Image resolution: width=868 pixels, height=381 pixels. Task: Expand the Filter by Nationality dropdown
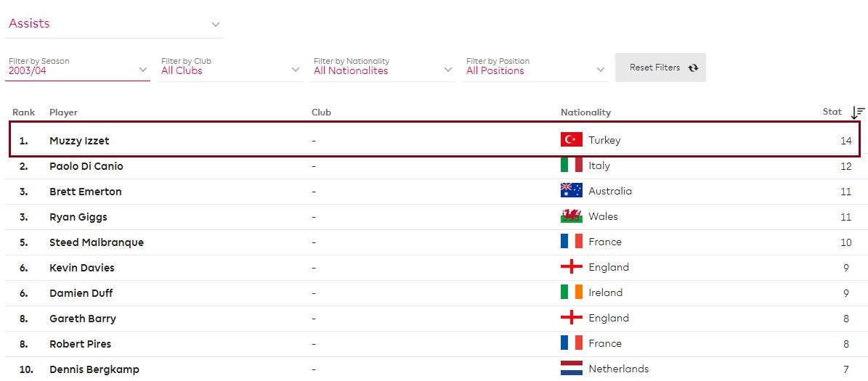point(382,70)
